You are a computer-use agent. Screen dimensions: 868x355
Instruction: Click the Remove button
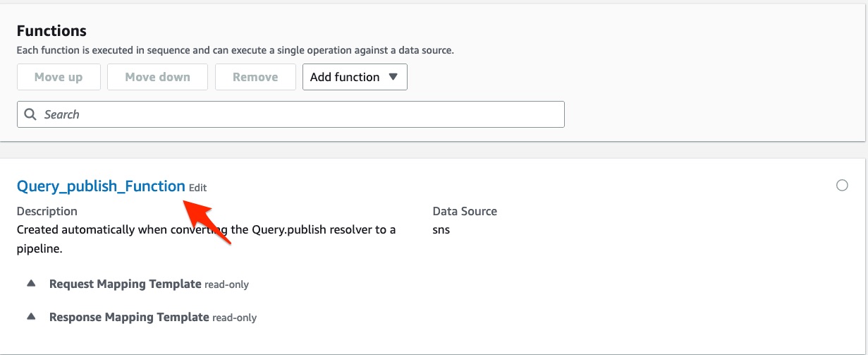click(255, 77)
